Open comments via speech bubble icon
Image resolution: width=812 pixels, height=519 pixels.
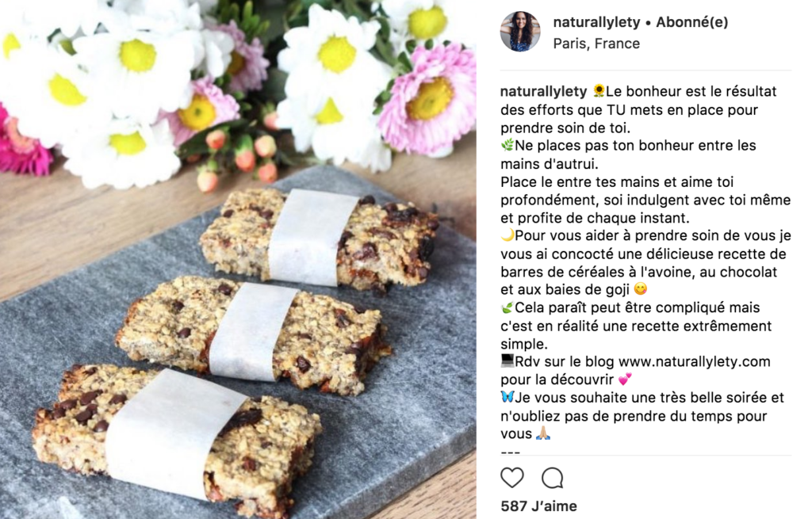[553, 478]
